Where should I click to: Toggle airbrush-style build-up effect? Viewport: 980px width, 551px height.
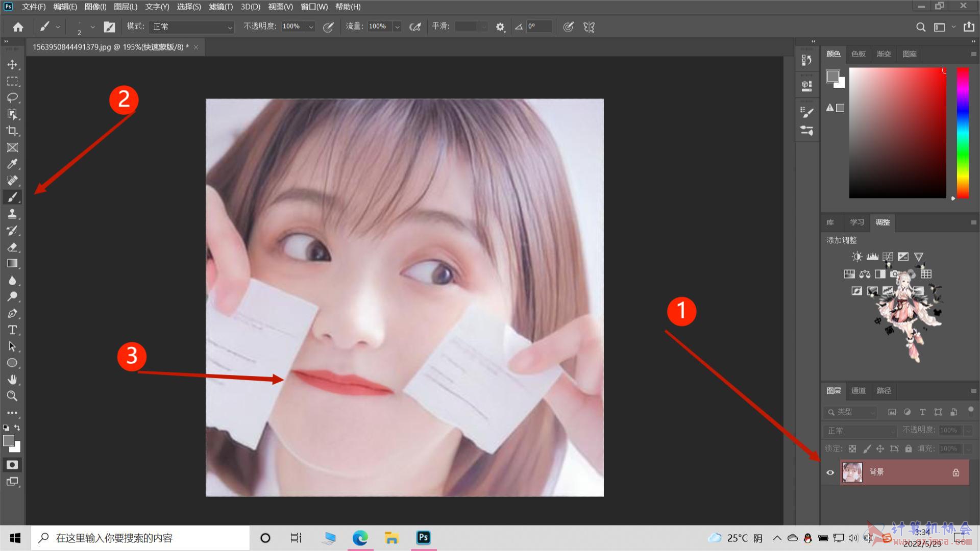415,27
